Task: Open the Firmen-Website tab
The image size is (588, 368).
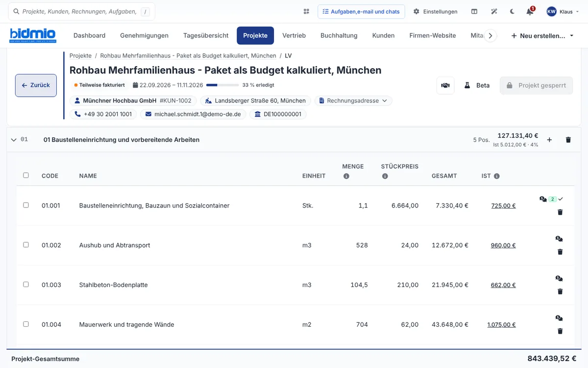Action: 433,35
